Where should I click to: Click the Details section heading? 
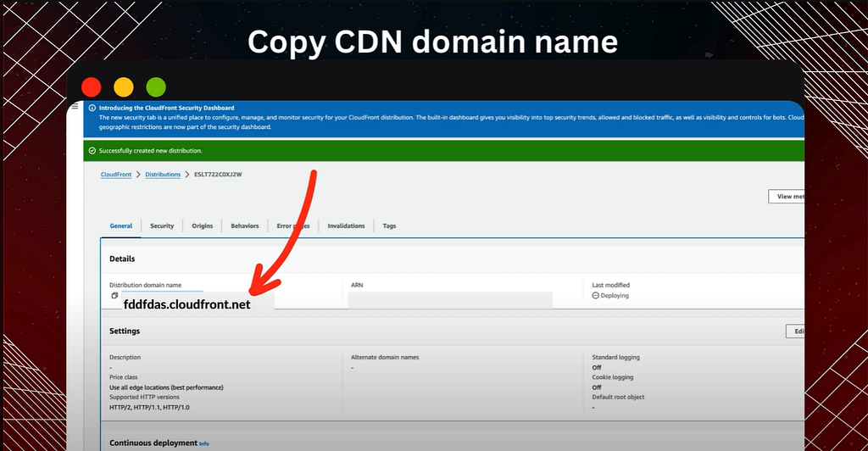122,259
